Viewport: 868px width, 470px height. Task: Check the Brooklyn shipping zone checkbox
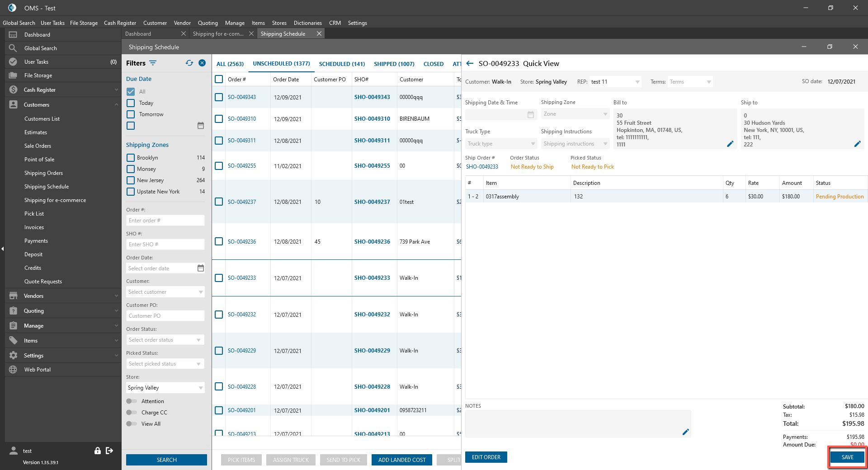tap(131, 158)
